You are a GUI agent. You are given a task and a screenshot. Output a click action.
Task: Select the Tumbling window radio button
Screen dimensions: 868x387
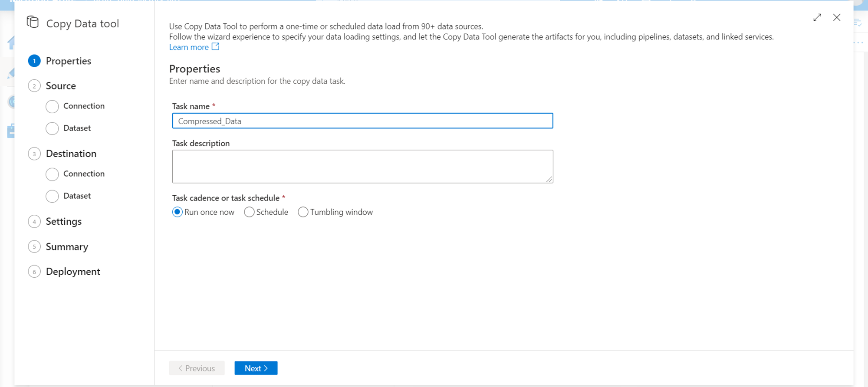pos(303,212)
